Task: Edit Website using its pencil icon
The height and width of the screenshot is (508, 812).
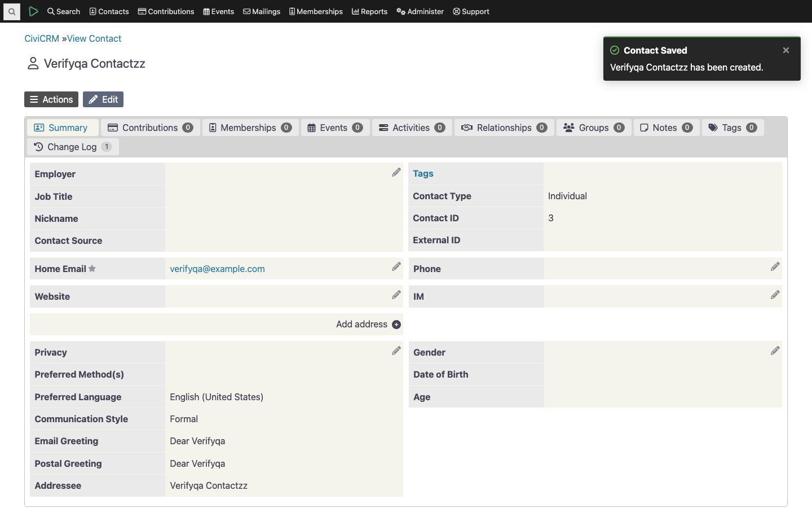Action: (396, 295)
